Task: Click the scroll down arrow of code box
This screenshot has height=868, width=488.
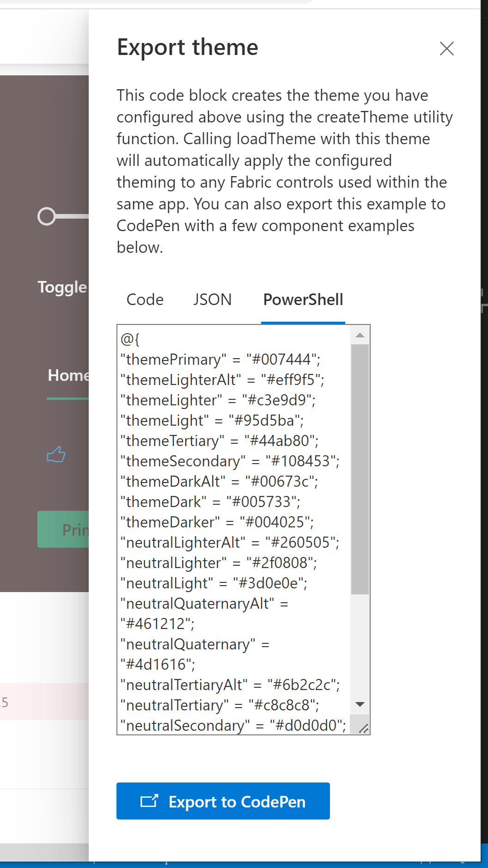Action: pos(360,704)
